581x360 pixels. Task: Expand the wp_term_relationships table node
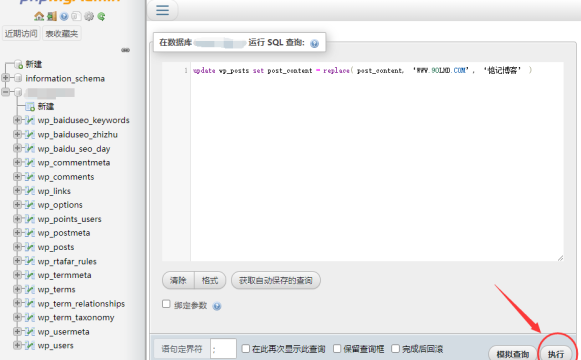click(x=17, y=303)
